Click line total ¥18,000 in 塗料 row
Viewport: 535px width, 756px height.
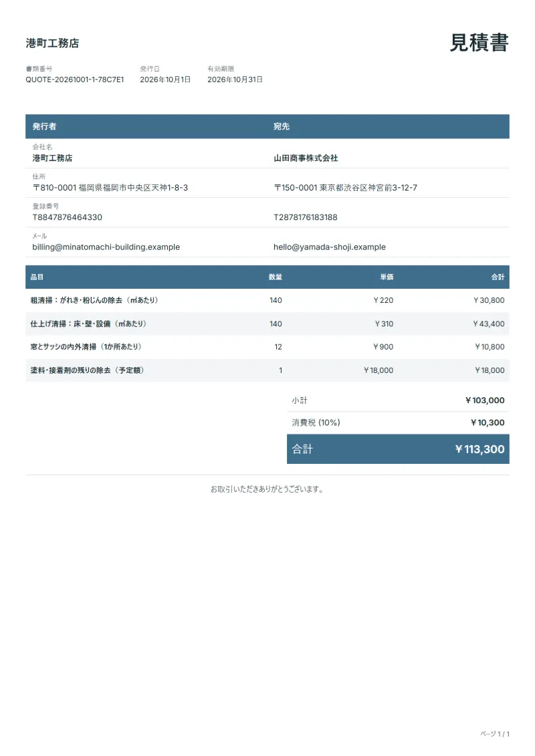(x=490, y=371)
